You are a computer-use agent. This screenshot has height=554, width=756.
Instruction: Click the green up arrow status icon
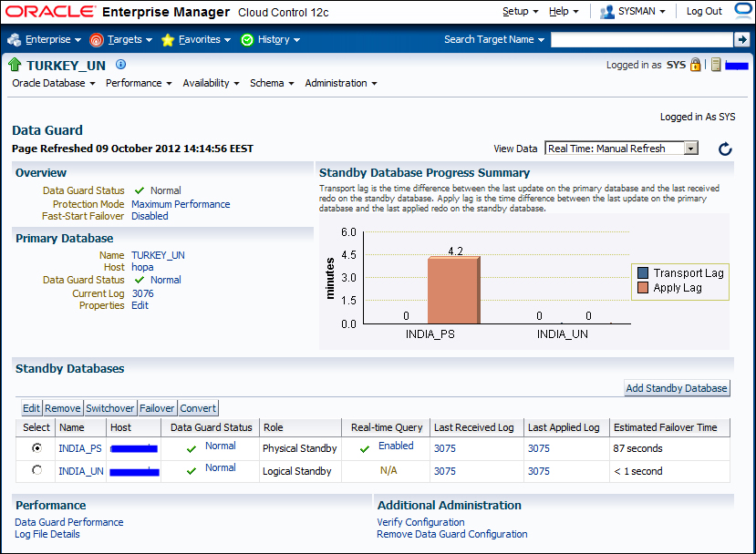point(15,65)
